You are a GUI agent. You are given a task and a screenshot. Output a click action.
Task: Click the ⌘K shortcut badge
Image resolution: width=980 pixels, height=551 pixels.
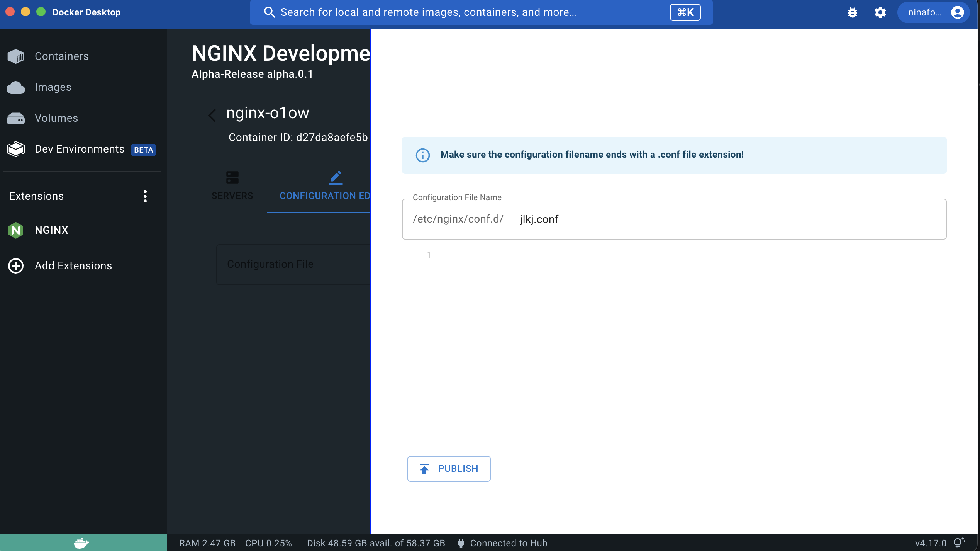685,12
